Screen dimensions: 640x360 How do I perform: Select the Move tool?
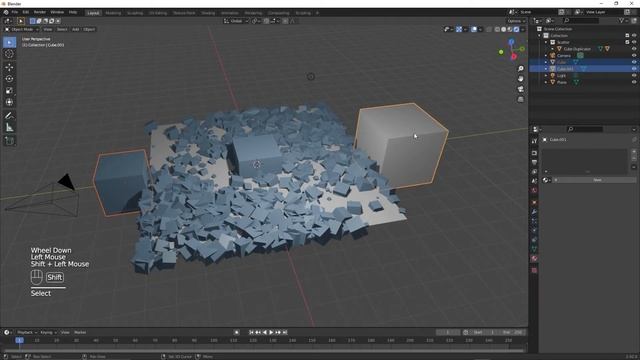point(9,67)
